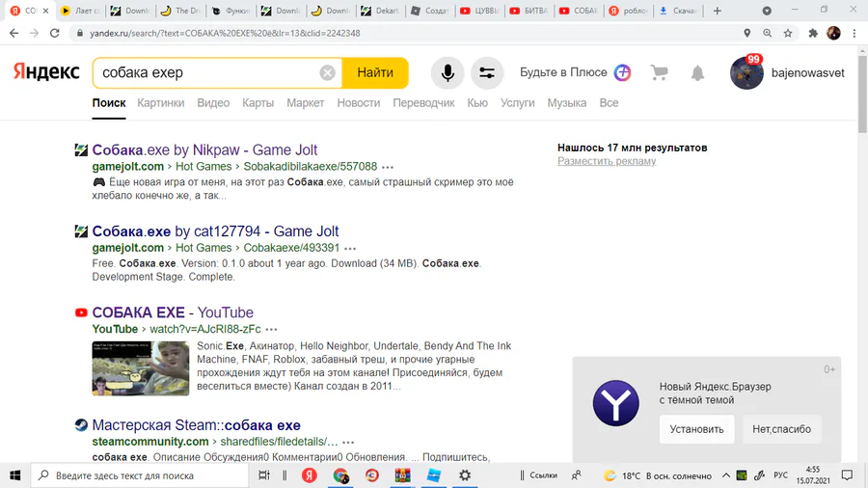Image resolution: width=868 pixels, height=488 pixels.
Task: Open Task View on taskbar
Action: [264, 475]
